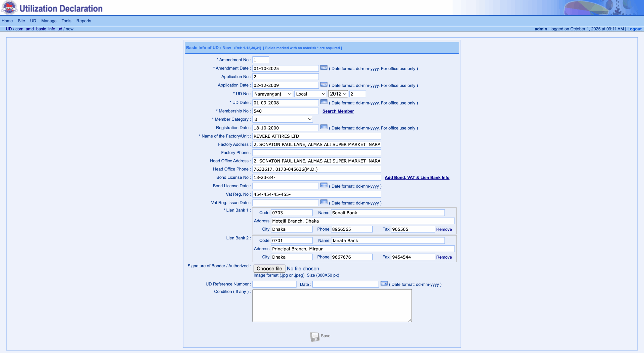Expand the Narayanganj UD No dropdown
The image size is (644, 353).
point(272,94)
